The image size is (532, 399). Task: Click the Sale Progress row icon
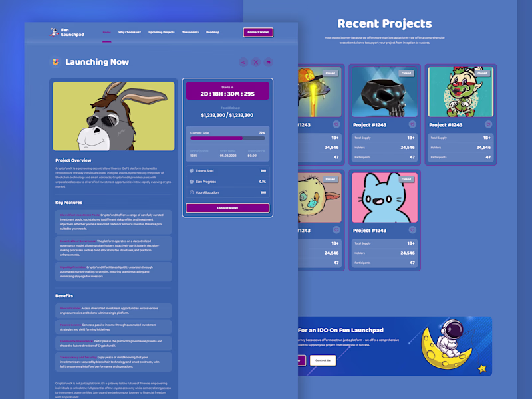tap(192, 182)
